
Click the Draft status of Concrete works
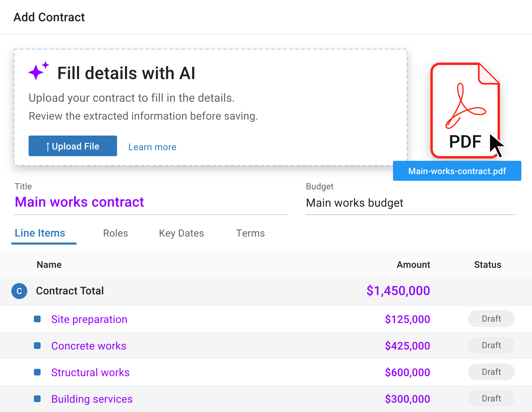coord(491,345)
